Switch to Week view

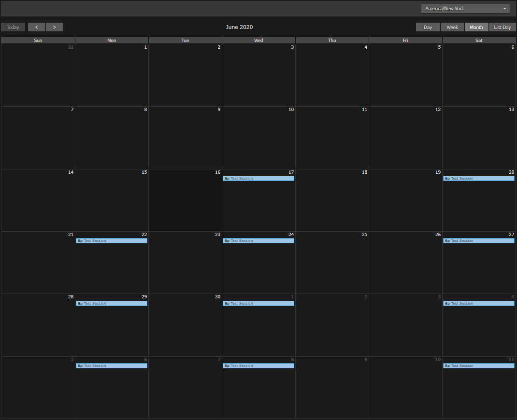452,27
